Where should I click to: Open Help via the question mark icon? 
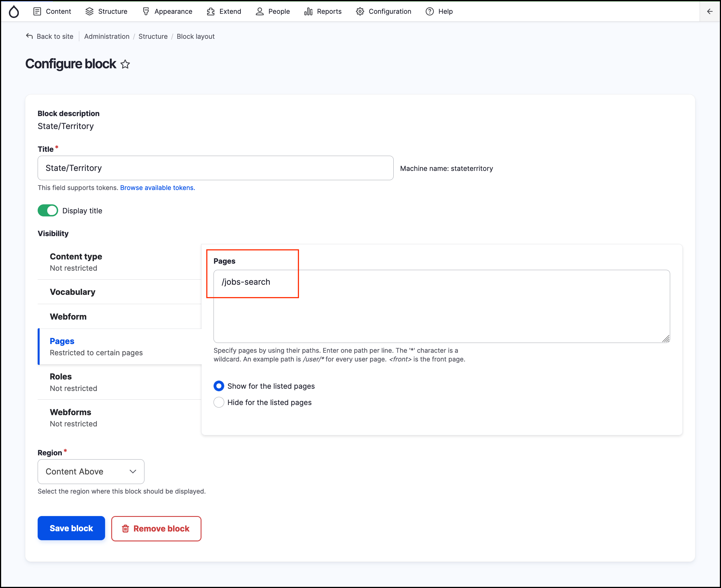(x=429, y=11)
